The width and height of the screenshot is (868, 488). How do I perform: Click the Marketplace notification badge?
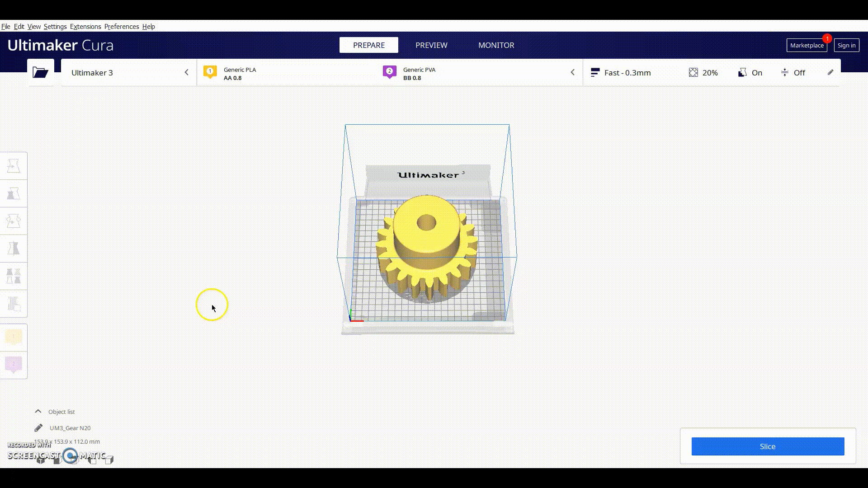827,38
